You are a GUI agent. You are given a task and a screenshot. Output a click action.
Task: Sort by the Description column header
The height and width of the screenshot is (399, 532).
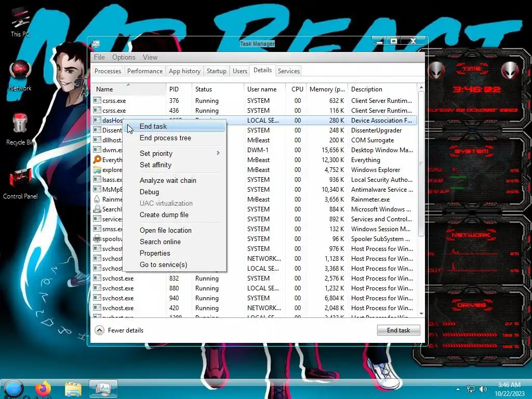(382, 89)
